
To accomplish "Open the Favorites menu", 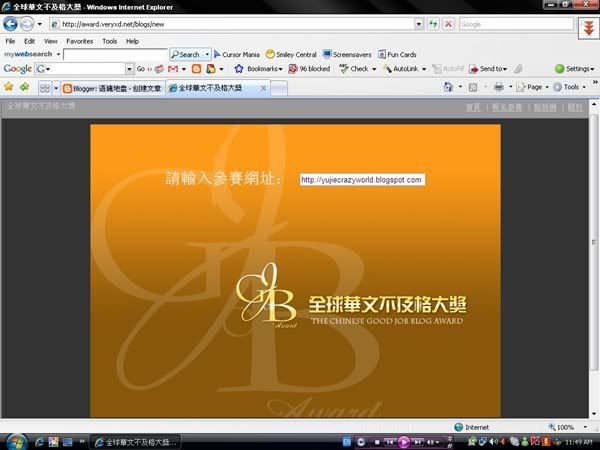I will 79,41.
